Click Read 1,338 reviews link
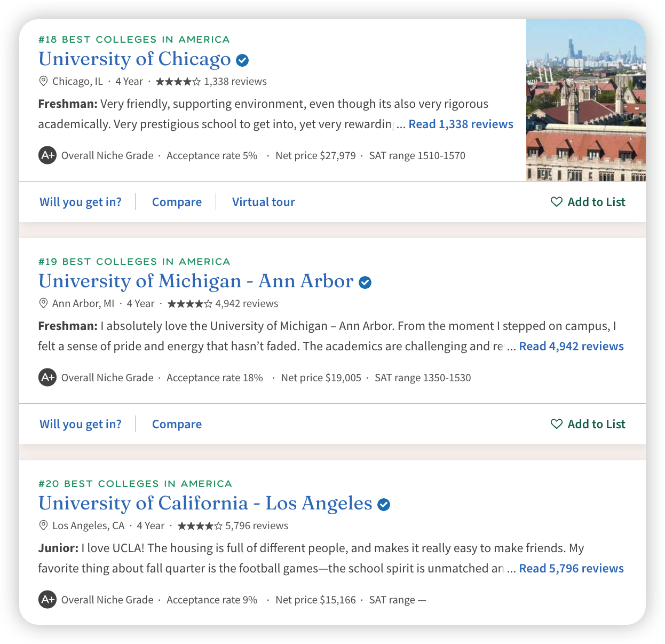The height and width of the screenshot is (644, 665). tap(461, 124)
